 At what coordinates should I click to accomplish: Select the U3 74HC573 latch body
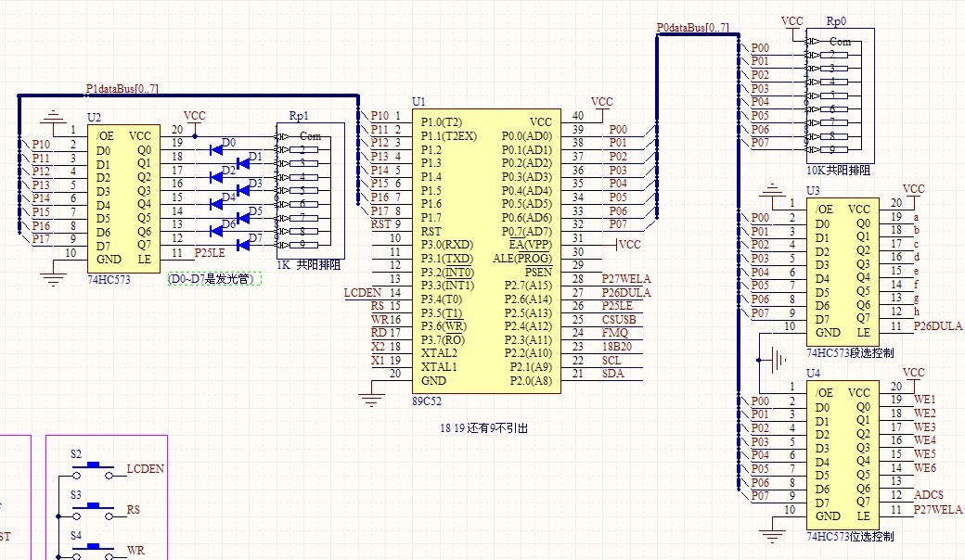tap(843, 273)
